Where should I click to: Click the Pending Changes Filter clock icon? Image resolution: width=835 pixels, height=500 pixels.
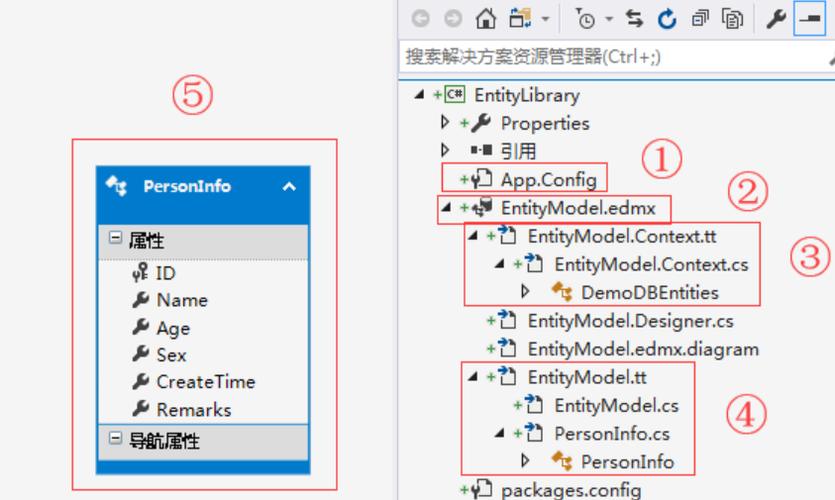point(585,19)
